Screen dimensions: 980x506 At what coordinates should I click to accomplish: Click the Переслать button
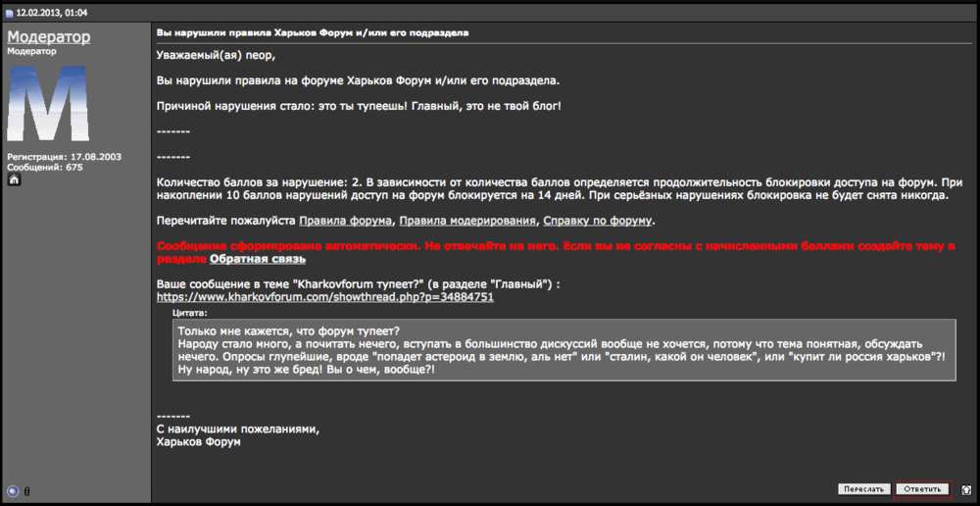[863, 489]
